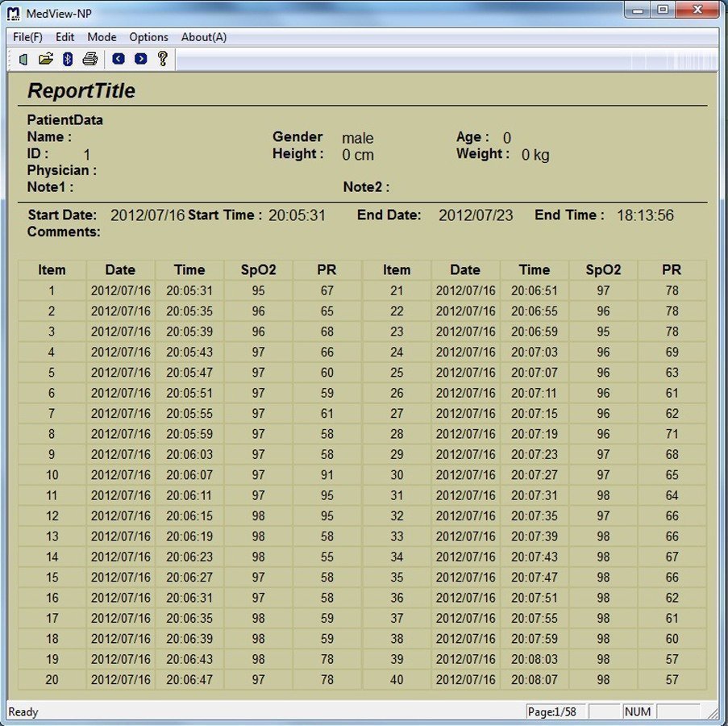Maximize the MedView-NP window

[663, 10]
